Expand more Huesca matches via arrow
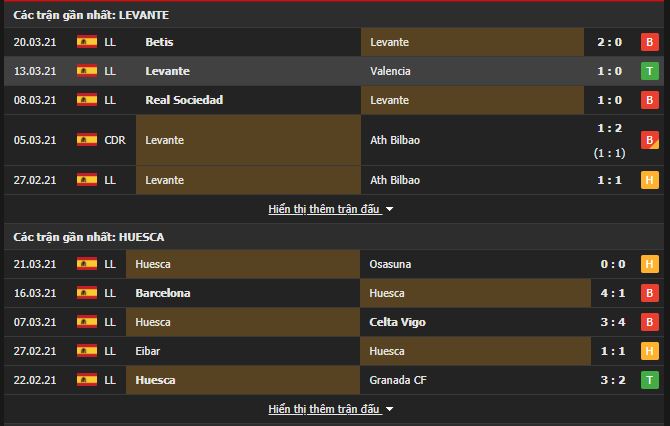The height and width of the screenshot is (426, 670). [x=389, y=409]
